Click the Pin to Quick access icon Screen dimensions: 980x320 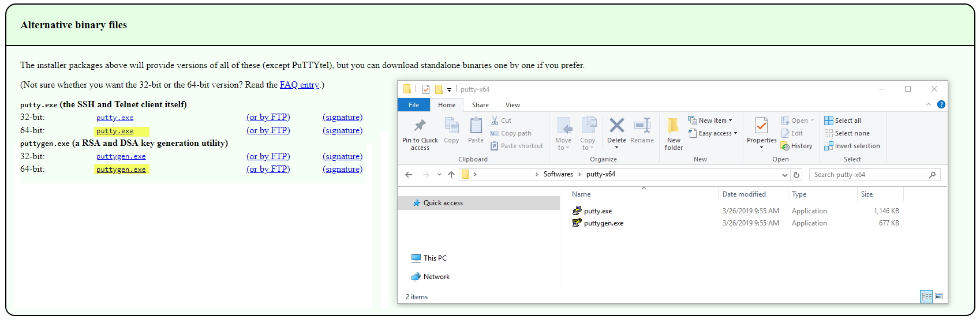pos(420,126)
